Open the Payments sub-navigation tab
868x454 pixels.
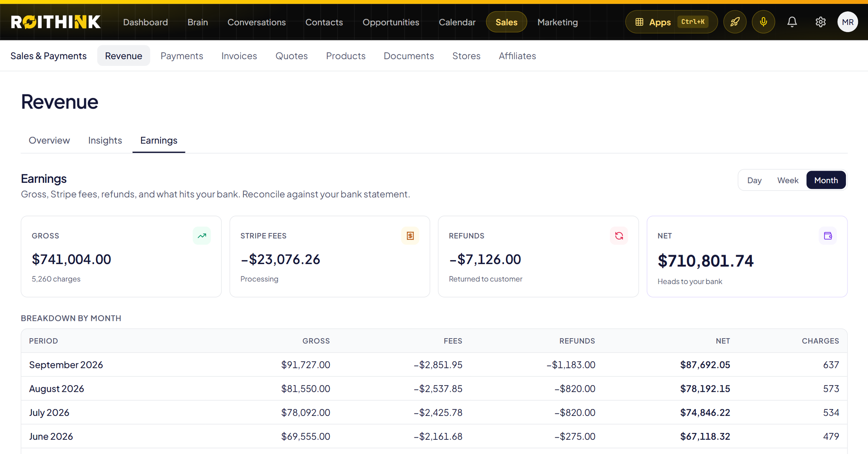coord(182,56)
